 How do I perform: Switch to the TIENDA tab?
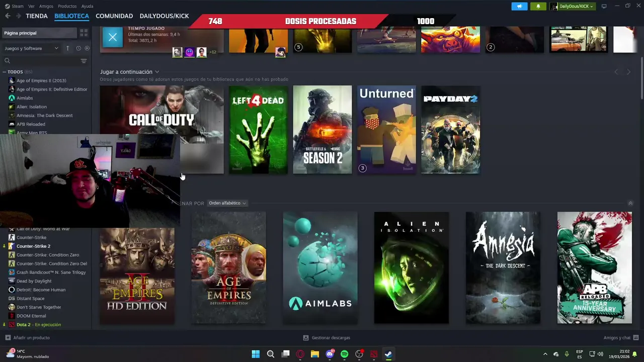(x=37, y=16)
